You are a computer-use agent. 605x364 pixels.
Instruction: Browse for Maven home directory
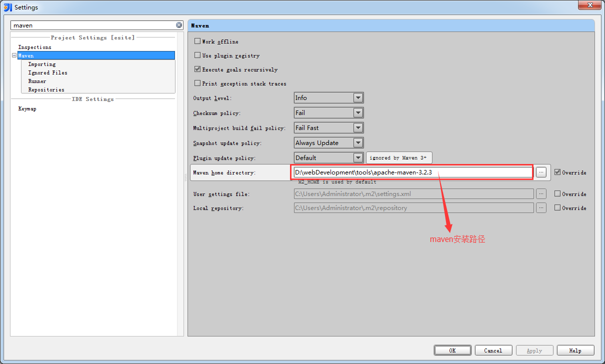(541, 172)
